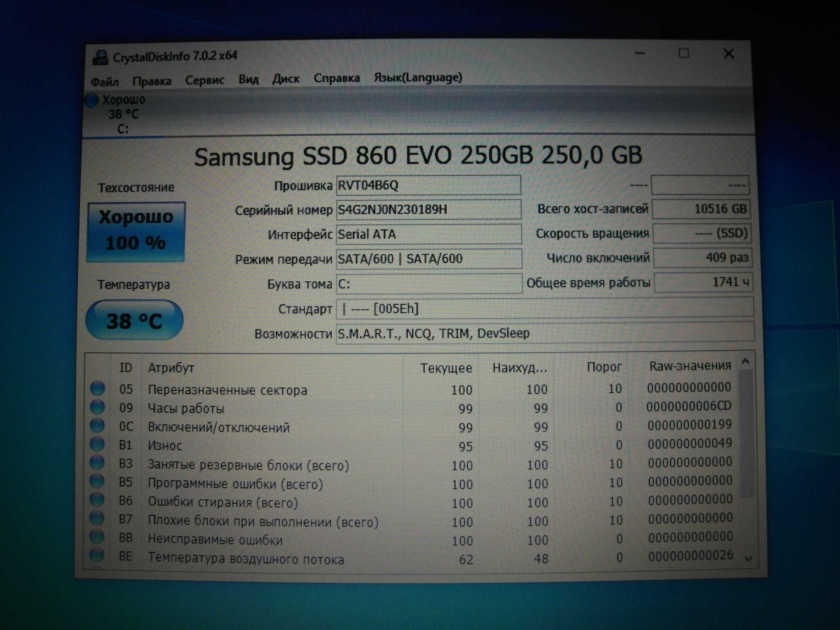Click status circle for attribute 05 row
Screen dimensions: 840x630
[x=98, y=388]
